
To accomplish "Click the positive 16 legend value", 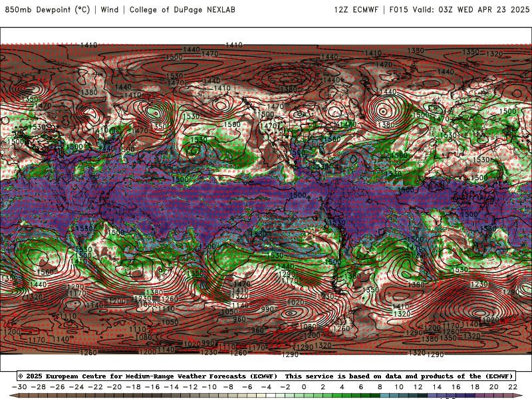I will coord(456,387).
